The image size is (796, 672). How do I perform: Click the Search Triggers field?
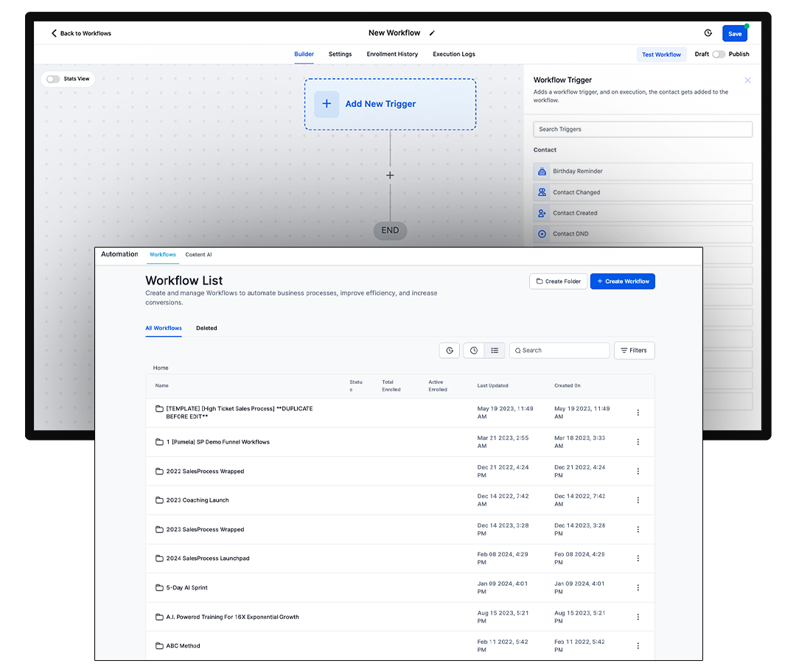tap(643, 130)
